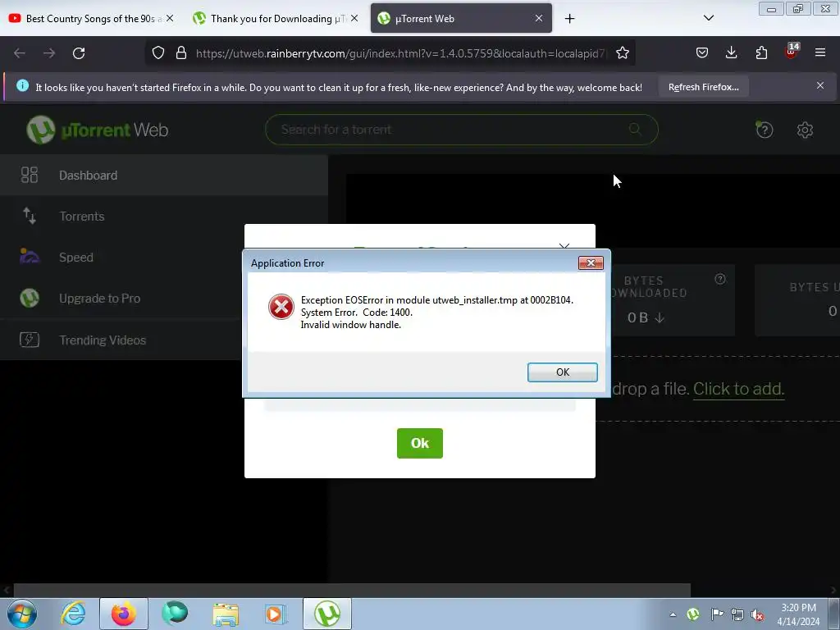Go forward in Firefox
The image size is (840, 630).
[49, 53]
